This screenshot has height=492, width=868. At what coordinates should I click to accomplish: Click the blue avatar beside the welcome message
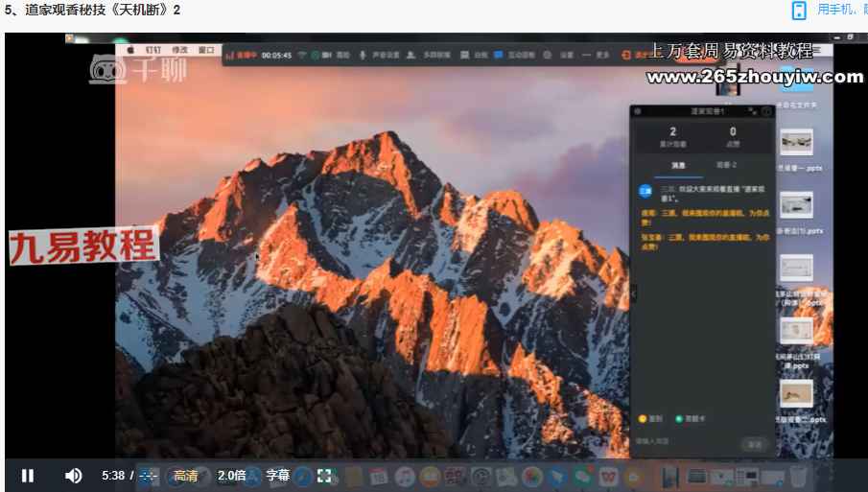pos(645,192)
